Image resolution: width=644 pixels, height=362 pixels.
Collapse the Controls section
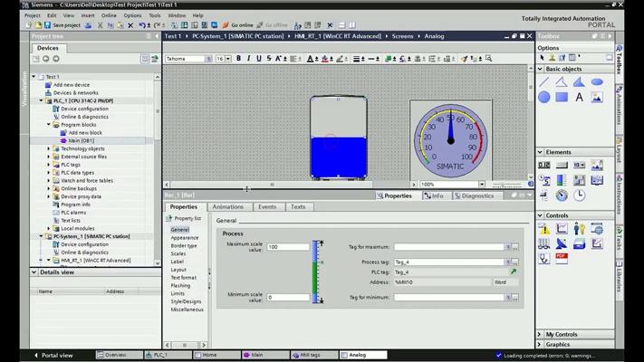[x=541, y=215]
